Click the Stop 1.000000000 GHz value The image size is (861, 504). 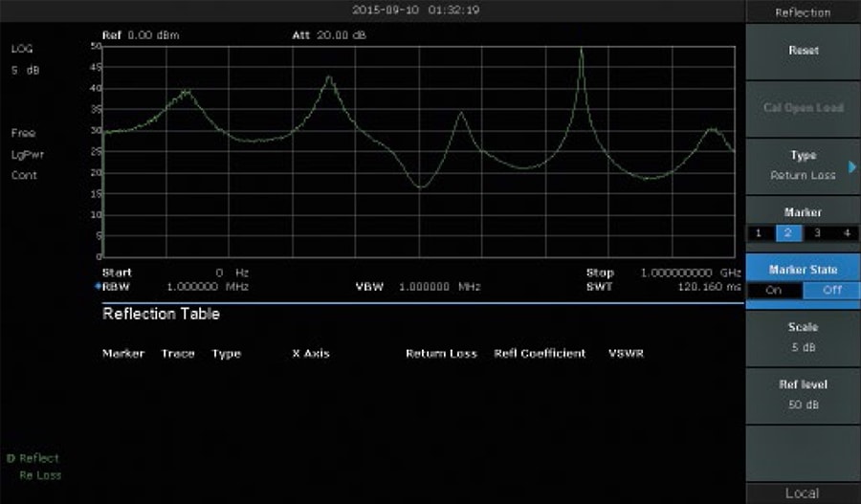pyautogui.click(x=691, y=273)
